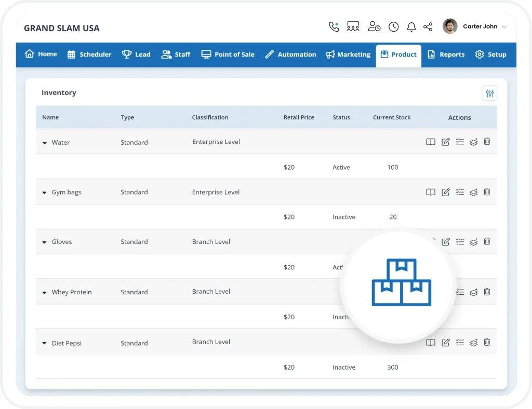This screenshot has height=409, width=532.
Task: Open the Scheduler tab
Action: pyautogui.click(x=89, y=54)
